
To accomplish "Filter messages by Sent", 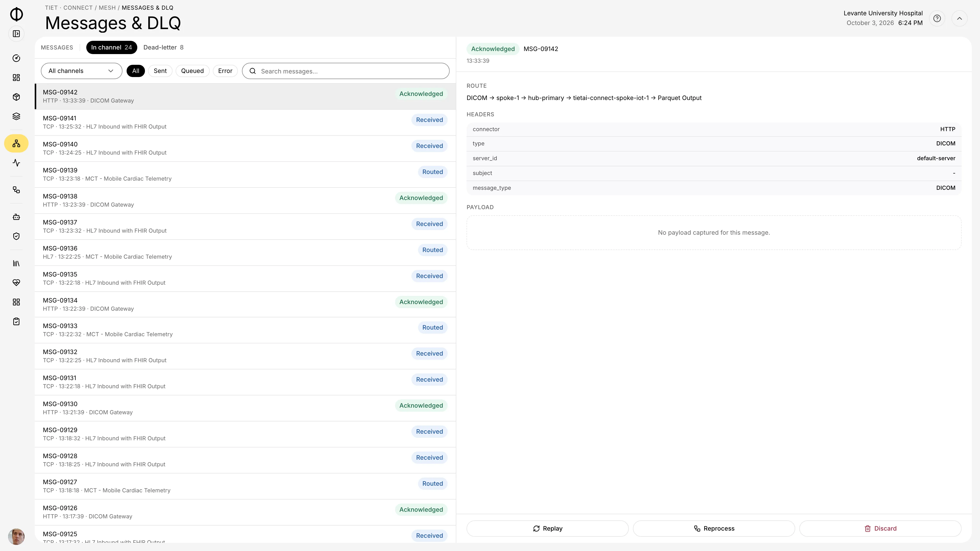I will [160, 71].
